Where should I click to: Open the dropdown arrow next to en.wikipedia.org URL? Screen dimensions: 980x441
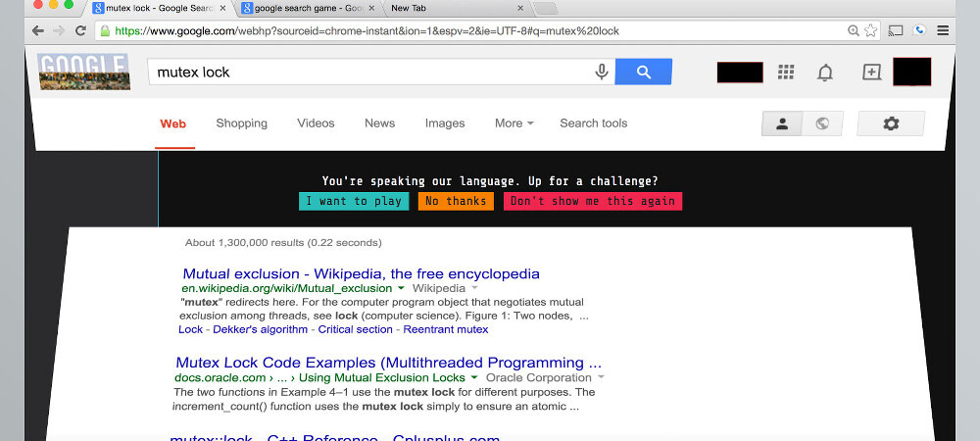[401, 289]
